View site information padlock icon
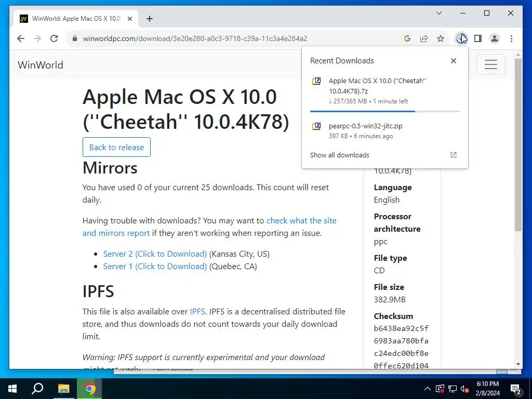This screenshot has height=399, width=532. 75,38
